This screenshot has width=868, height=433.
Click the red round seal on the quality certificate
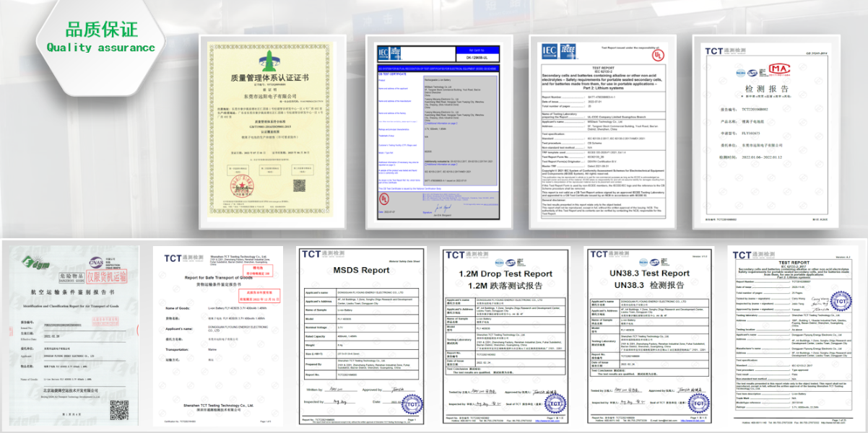243,188
